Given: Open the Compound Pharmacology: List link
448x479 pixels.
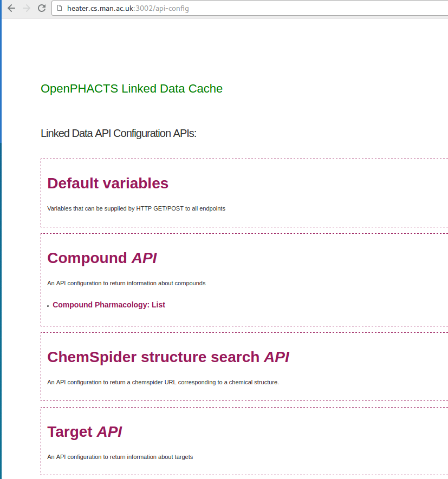Looking at the screenshot, I should [x=109, y=305].
